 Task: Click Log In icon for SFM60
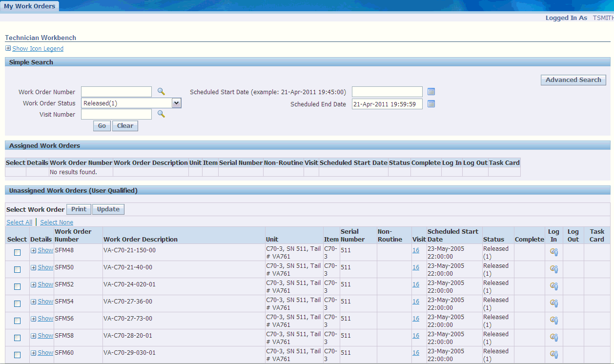pyautogui.click(x=553, y=355)
